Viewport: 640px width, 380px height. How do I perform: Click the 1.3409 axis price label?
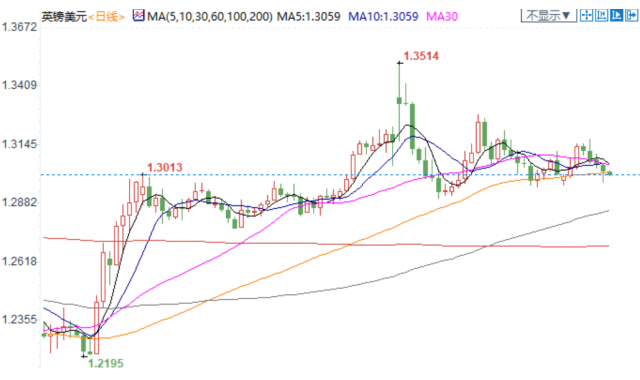click(19, 85)
